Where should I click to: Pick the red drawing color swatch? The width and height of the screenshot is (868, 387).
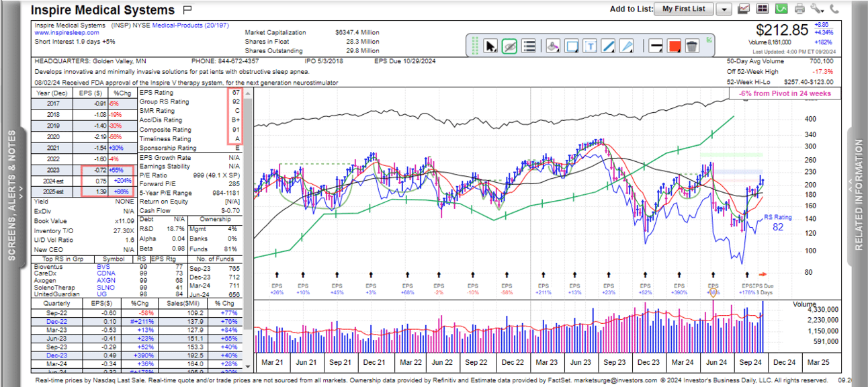coord(675,46)
